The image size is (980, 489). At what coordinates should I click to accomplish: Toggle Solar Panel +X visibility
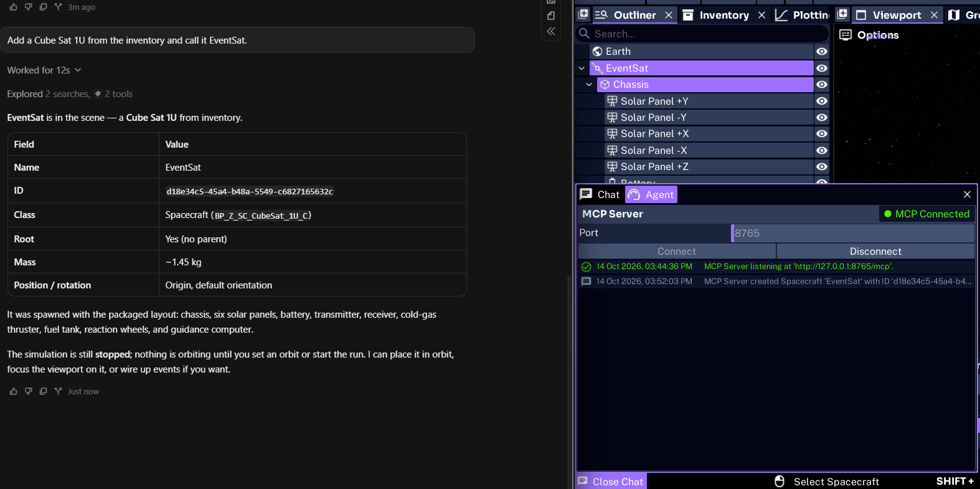tap(822, 134)
